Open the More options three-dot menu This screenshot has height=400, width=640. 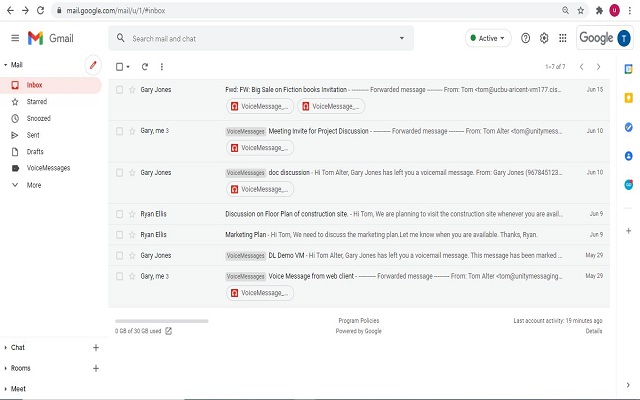pos(162,67)
